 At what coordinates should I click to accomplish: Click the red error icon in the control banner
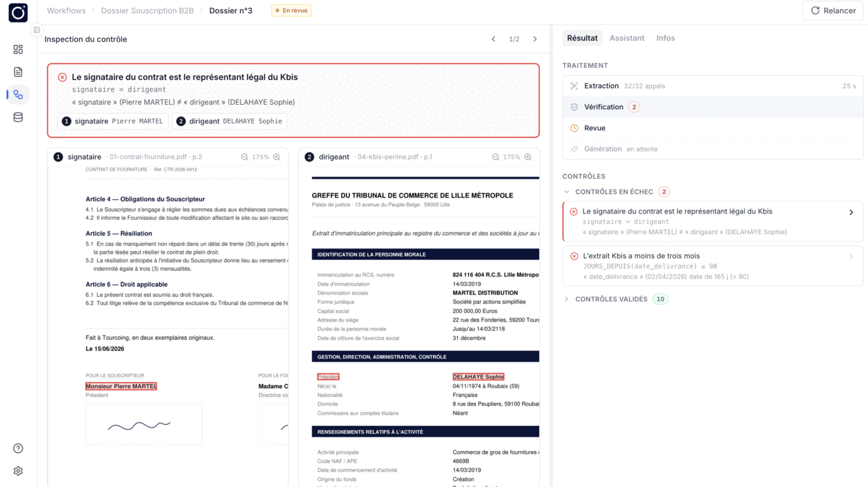[x=62, y=77]
